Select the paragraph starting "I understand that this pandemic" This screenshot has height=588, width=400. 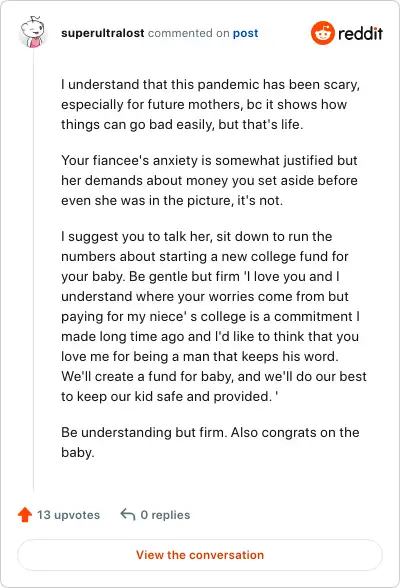click(211, 104)
